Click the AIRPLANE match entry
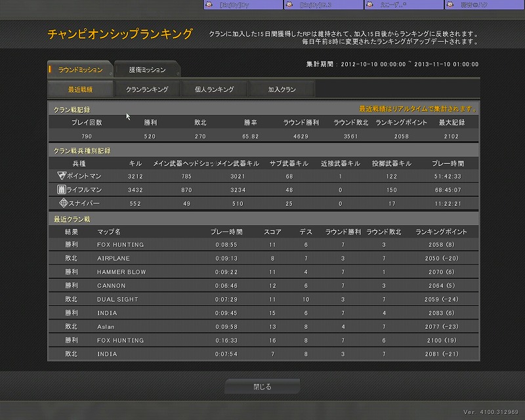Image resolution: width=525 pixels, height=420 pixels. coord(262,258)
